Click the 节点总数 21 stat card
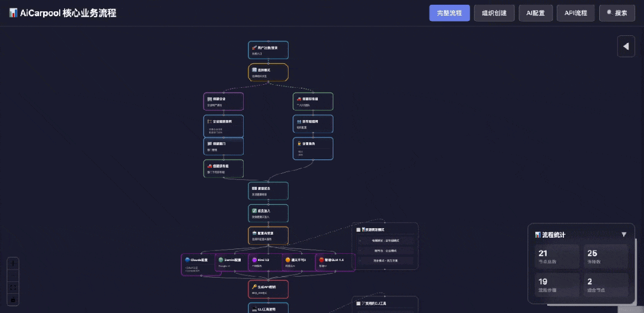This screenshot has width=644, height=313. [557, 257]
